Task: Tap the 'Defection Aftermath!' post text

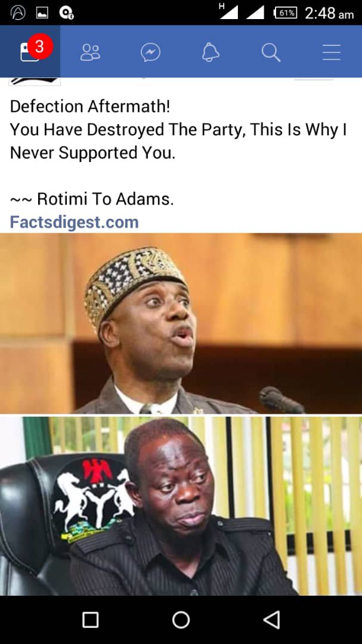Action: pyautogui.click(x=89, y=107)
